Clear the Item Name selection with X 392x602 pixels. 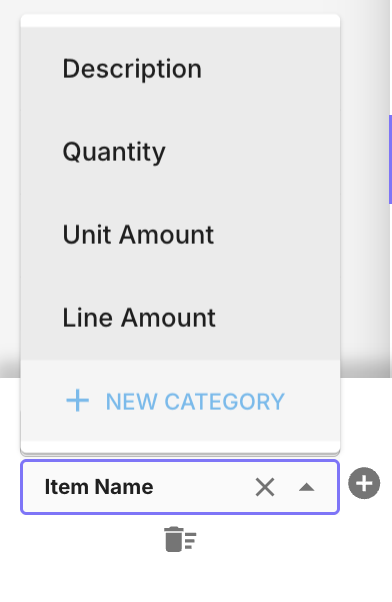tap(265, 487)
